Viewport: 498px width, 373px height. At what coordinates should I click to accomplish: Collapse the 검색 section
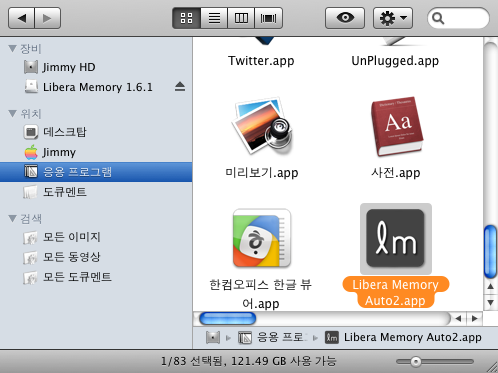13,219
